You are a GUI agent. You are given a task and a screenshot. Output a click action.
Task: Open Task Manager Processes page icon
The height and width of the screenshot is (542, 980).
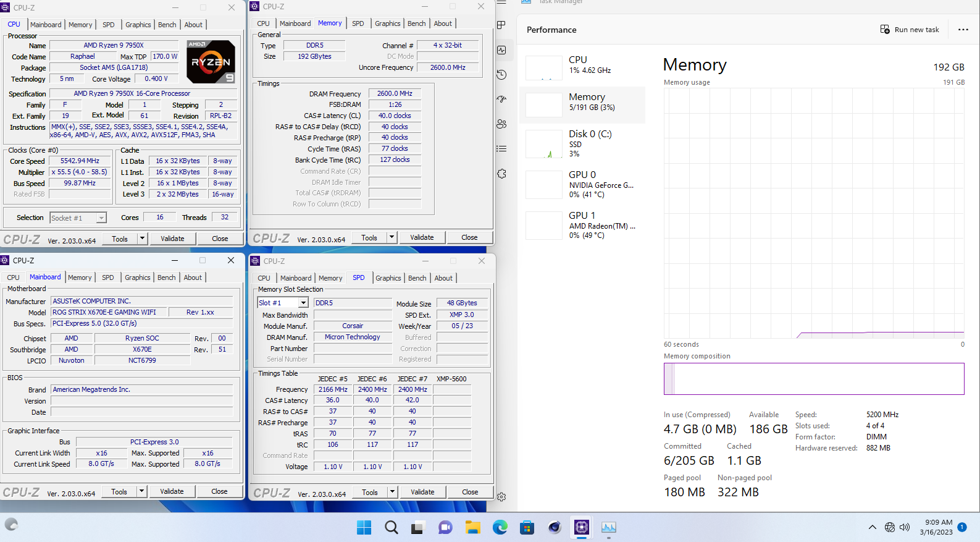click(x=501, y=25)
